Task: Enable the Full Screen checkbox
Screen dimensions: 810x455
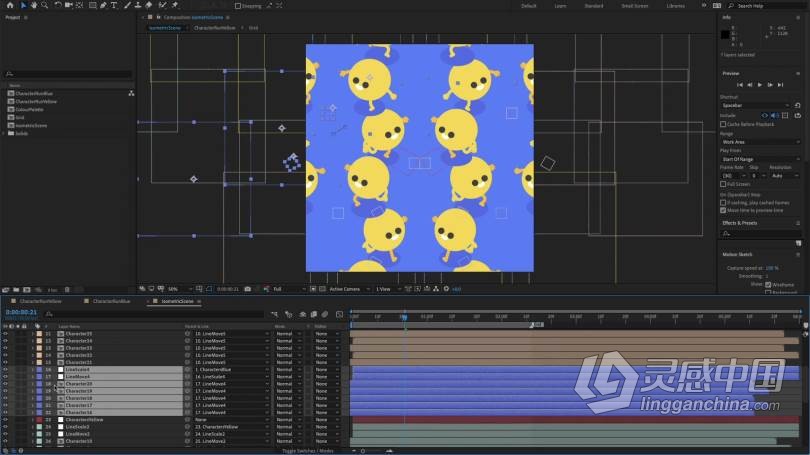Action: click(x=723, y=184)
